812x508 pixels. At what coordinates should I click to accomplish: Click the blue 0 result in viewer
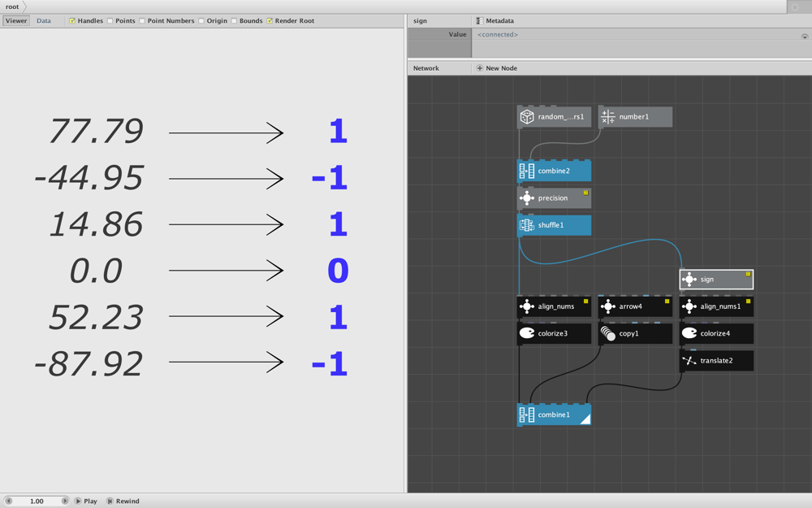pos(338,271)
